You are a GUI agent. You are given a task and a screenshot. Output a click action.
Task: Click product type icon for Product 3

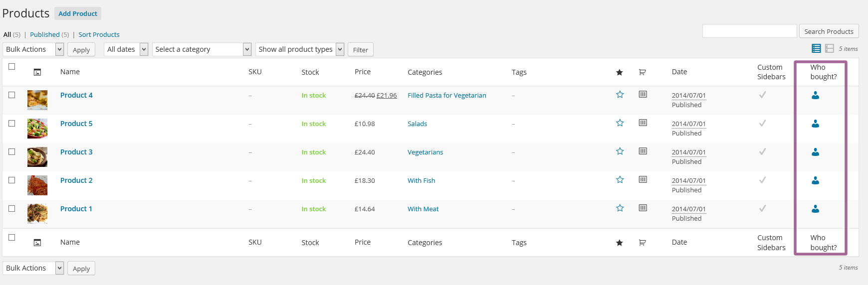click(643, 151)
